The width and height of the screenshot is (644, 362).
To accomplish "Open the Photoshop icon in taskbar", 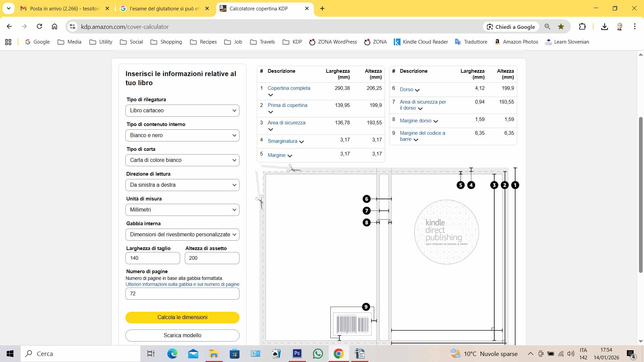I will click(x=297, y=353).
